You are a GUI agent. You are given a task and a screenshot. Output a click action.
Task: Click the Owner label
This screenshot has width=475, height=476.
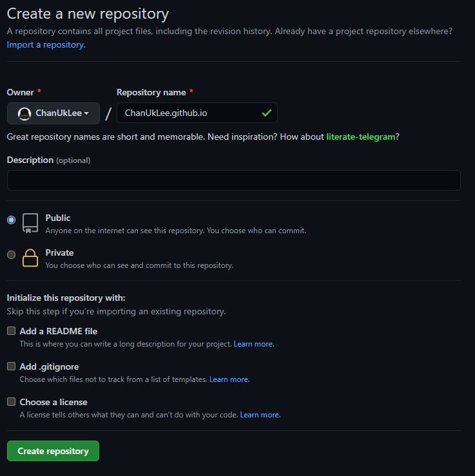[x=21, y=92]
